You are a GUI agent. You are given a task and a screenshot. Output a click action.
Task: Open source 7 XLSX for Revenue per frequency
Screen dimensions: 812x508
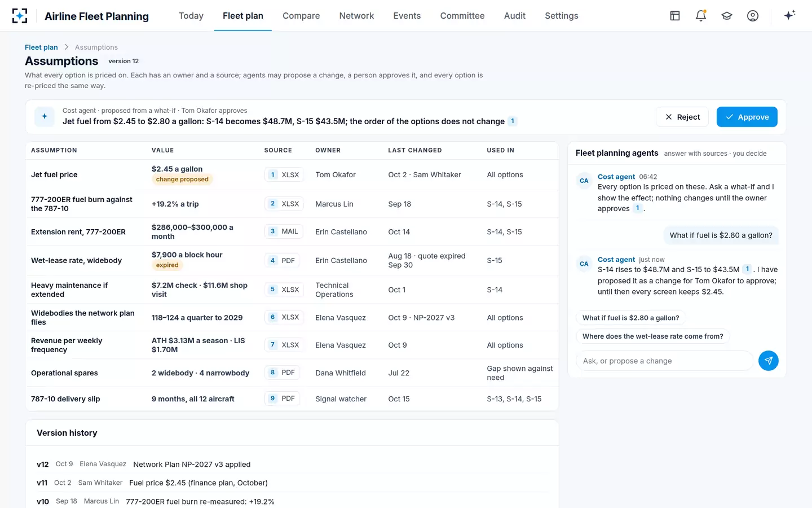[284, 345]
